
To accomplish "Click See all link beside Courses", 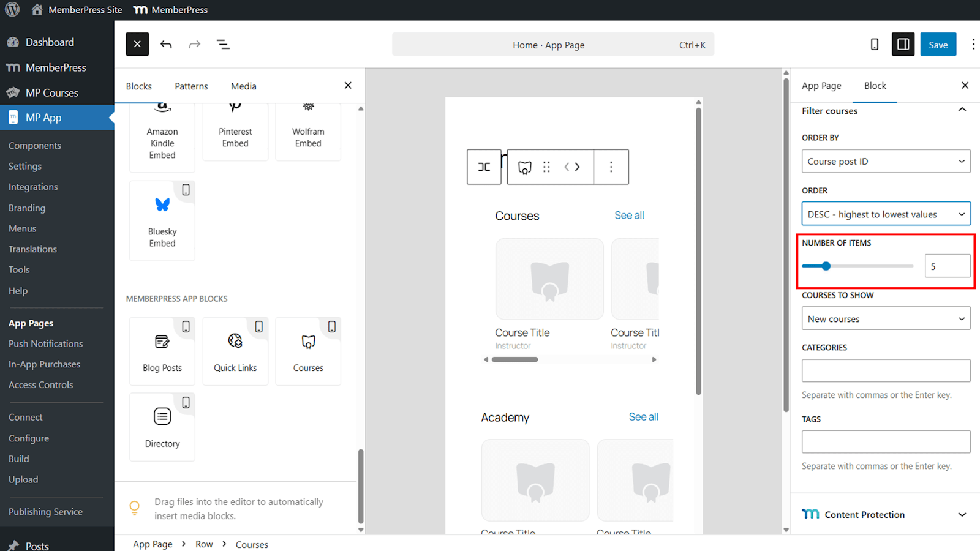I will (x=629, y=216).
